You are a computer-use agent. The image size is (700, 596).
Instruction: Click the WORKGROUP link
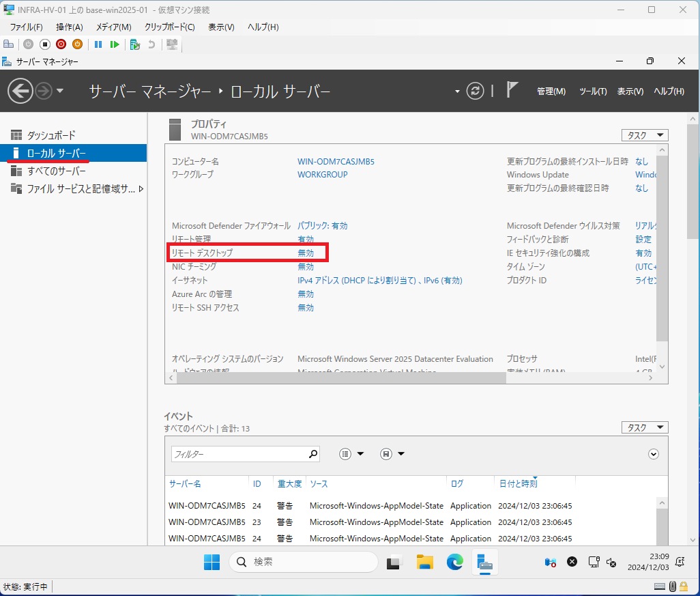tap(322, 174)
